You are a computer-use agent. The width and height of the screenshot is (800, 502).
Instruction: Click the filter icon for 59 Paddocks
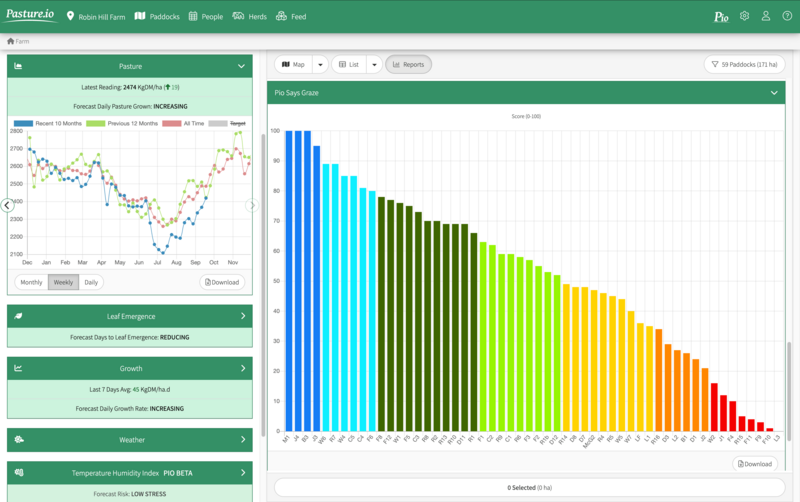click(x=715, y=65)
